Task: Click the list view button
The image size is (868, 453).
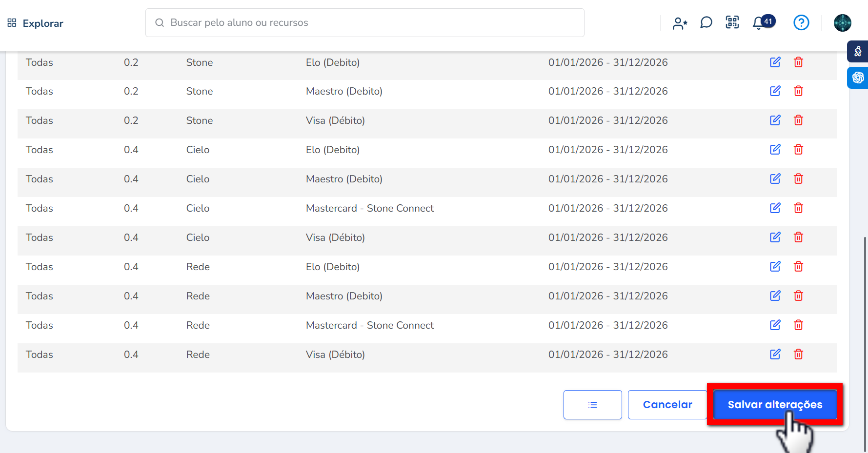Action: tap(592, 405)
